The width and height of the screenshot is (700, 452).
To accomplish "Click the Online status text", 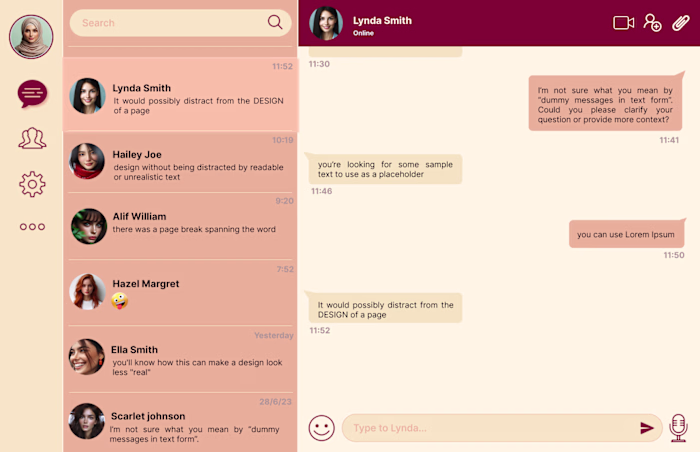I will pos(363,33).
